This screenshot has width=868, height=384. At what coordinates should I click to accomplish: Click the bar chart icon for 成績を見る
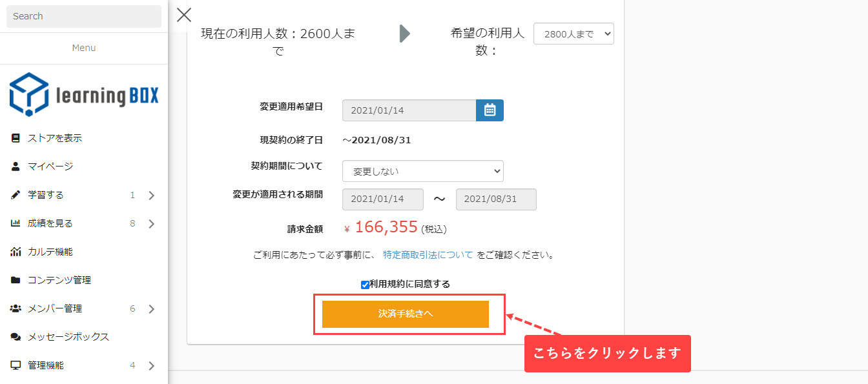pos(15,223)
